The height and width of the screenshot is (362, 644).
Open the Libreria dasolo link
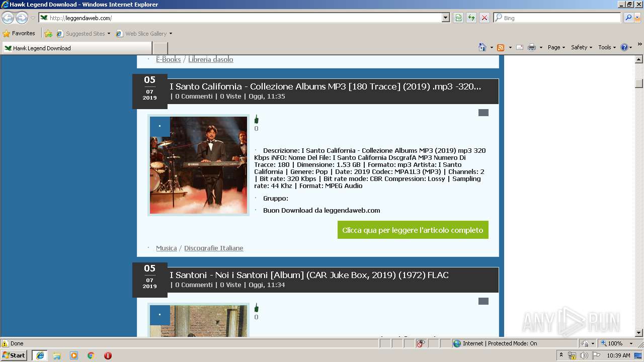pos(211,59)
